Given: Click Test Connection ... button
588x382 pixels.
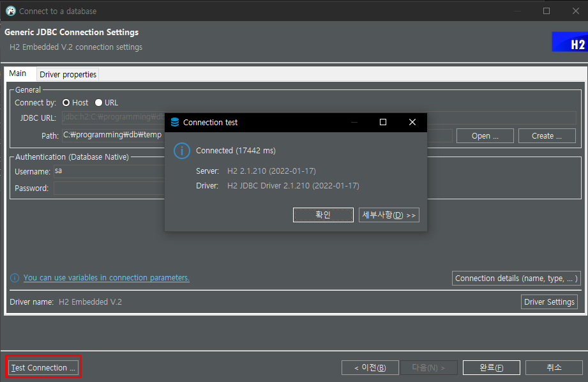Looking at the screenshot, I should [43, 367].
